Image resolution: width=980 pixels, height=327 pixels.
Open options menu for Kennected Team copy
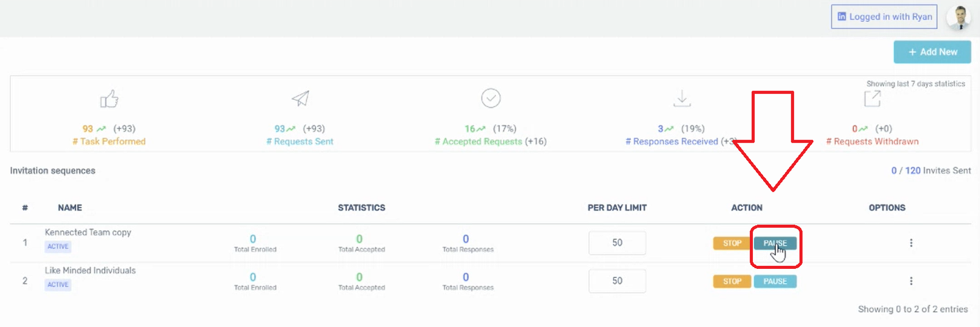[911, 243]
